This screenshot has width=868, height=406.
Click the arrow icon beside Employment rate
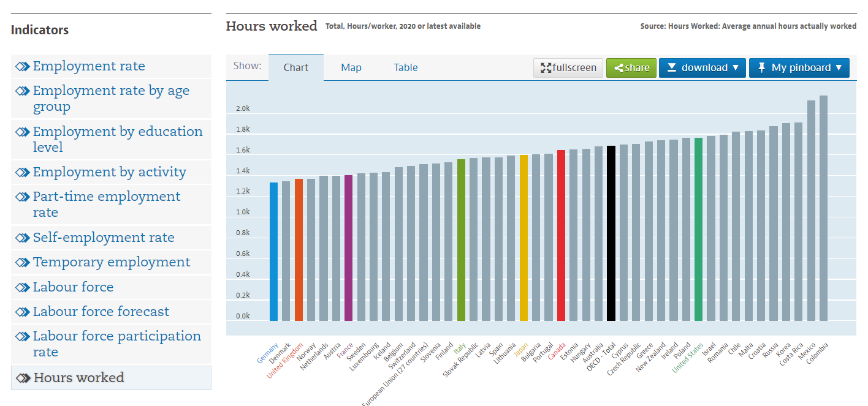pos(23,66)
